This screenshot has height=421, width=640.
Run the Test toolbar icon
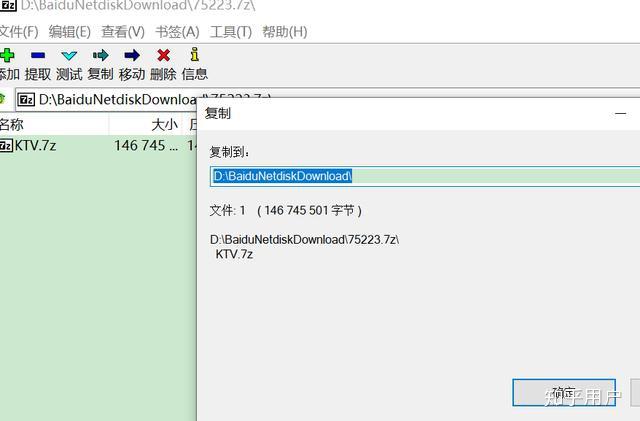[69, 55]
